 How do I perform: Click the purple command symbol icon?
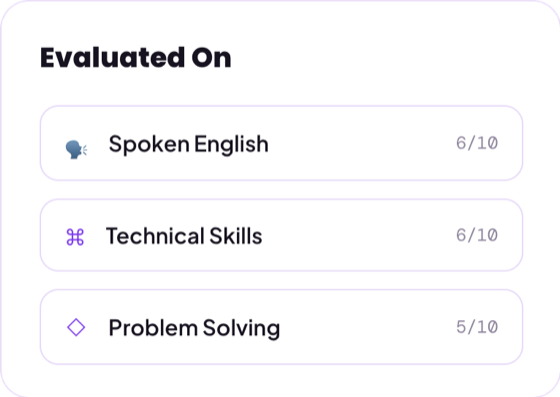click(75, 237)
